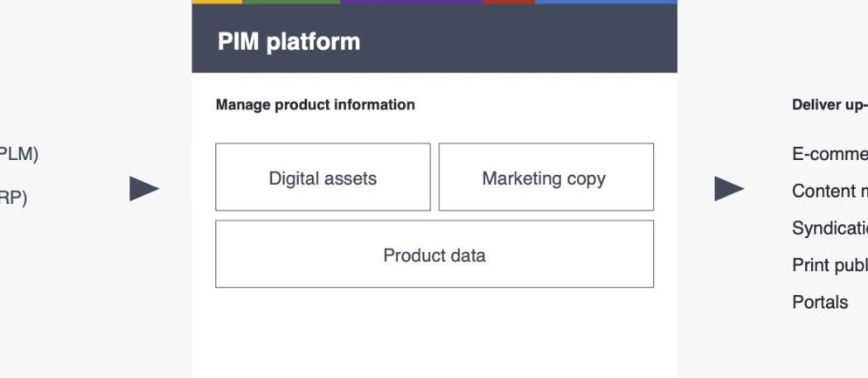Click the Portals channel item

[820, 302]
